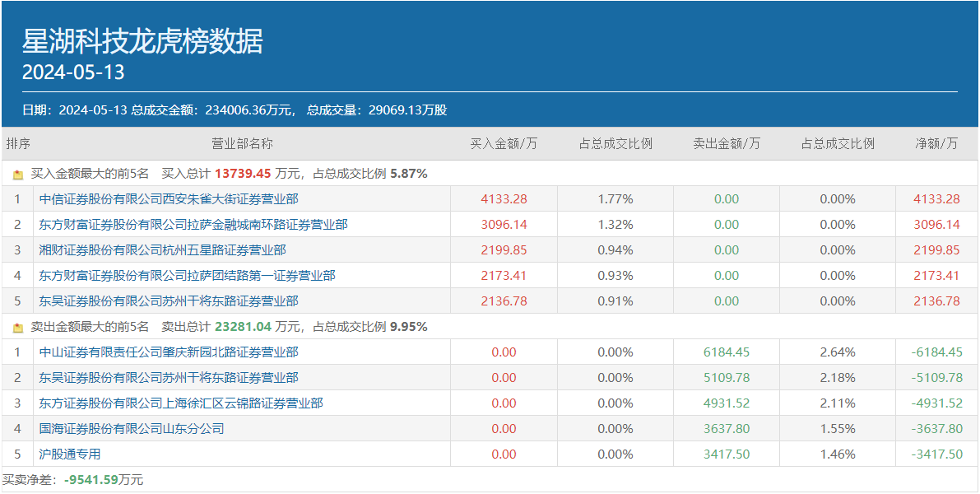This screenshot has height=494, width=980.
Task: Open 中山证券肇庆新园北路证券营业部 link
Action: click(169, 352)
